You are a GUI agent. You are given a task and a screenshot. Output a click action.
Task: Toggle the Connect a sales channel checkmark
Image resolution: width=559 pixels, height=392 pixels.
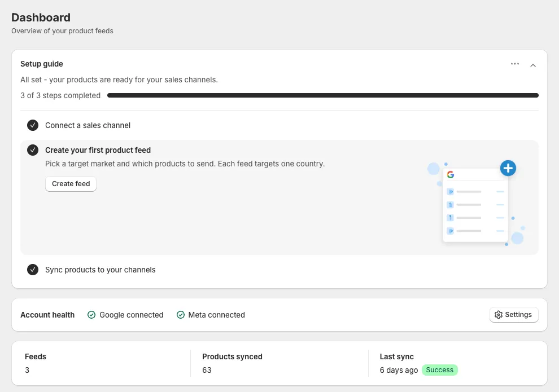(x=33, y=125)
